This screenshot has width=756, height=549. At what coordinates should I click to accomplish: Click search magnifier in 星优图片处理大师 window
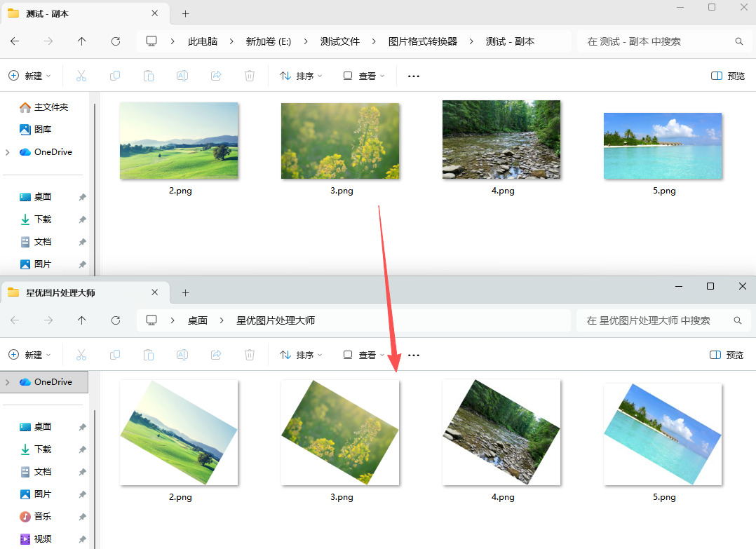737,320
